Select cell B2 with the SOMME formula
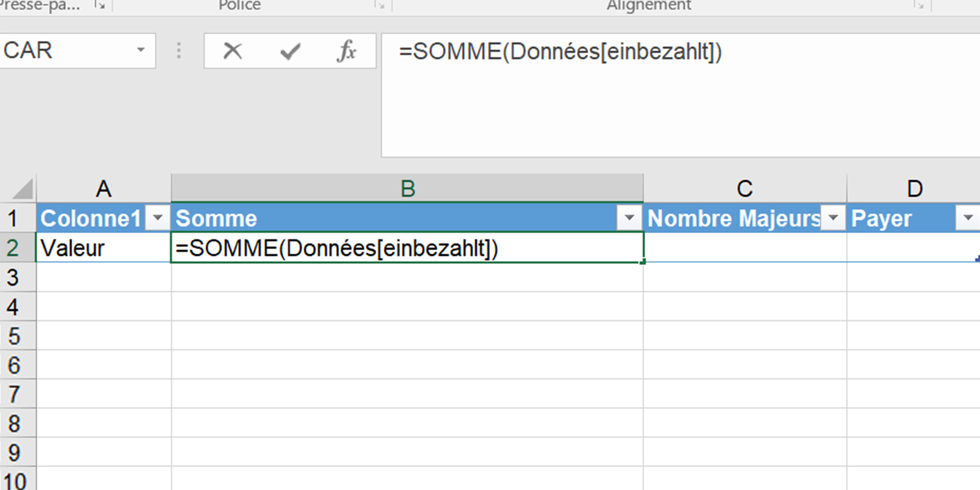This screenshot has height=490, width=980. point(406,248)
